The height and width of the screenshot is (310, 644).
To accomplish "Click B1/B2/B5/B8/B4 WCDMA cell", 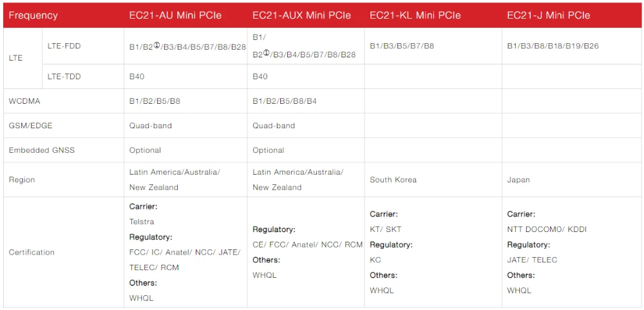I will point(284,101).
